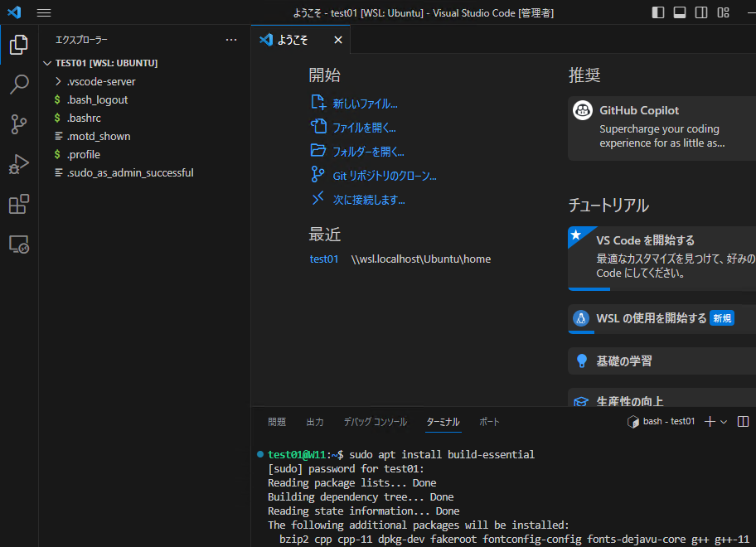Viewport: 756px width, 547px height.
Task: Click the remote connect icon beside 次に接続します
Action: coord(317,198)
